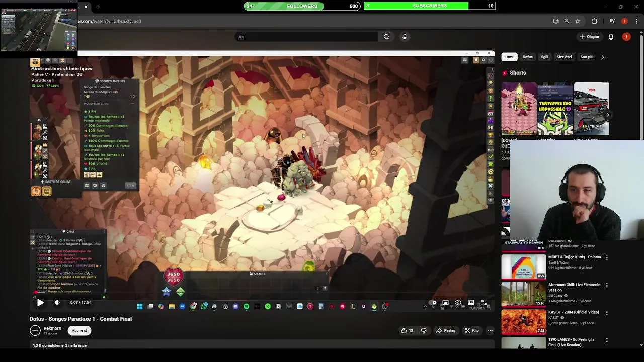Open more actions under the video
The image size is (644, 362).
(490, 331)
